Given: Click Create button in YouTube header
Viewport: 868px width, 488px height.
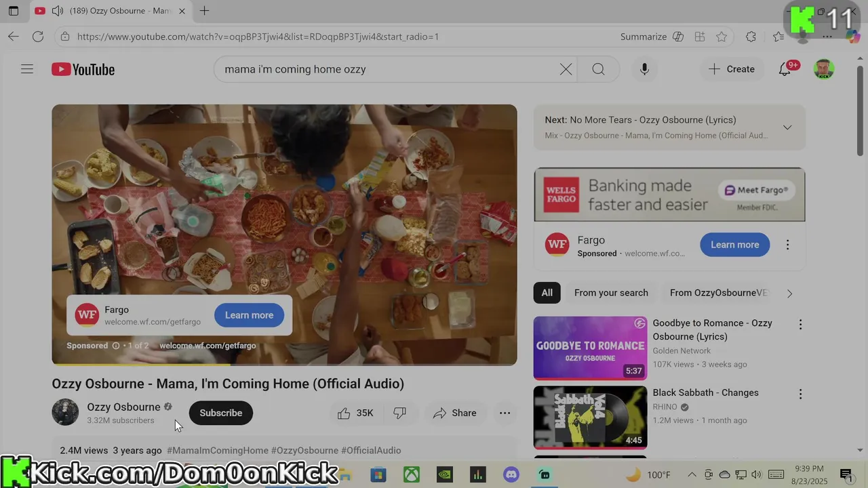Looking at the screenshot, I should 732,69.
